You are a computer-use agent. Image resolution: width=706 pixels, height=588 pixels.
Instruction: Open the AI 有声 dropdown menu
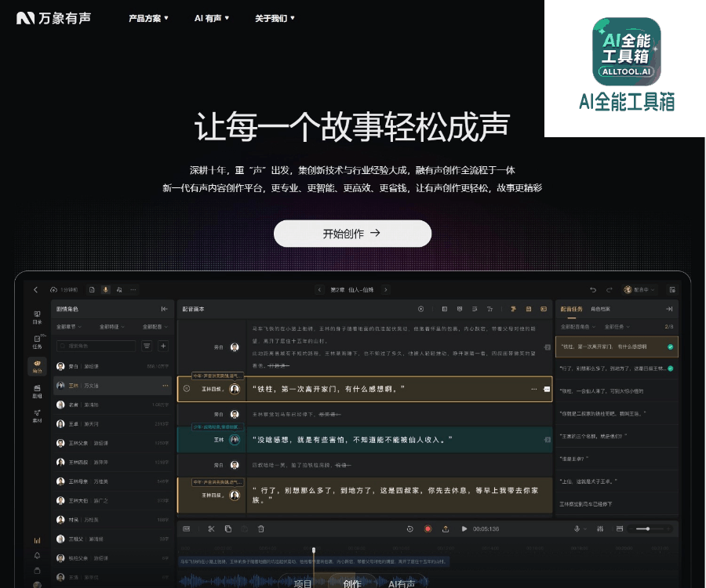[212, 19]
